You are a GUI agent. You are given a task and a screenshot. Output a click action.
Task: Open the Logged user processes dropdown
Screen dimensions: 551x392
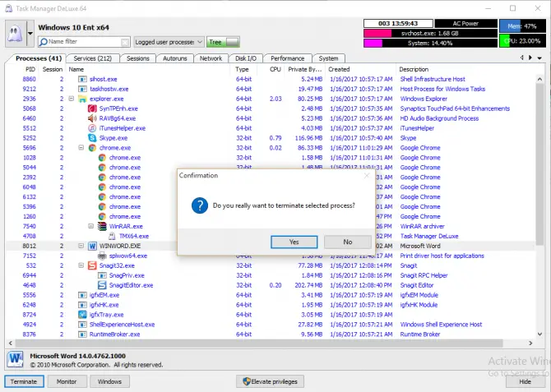[169, 42]
